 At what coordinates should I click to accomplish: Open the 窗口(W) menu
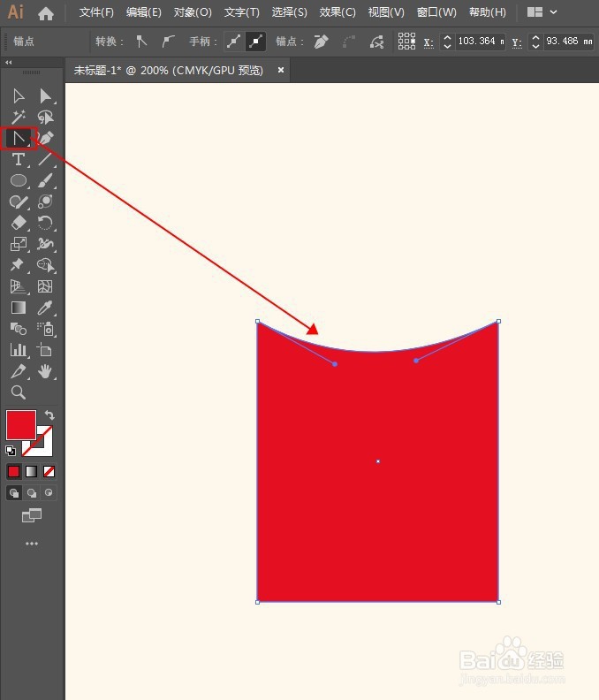(436, 12)
